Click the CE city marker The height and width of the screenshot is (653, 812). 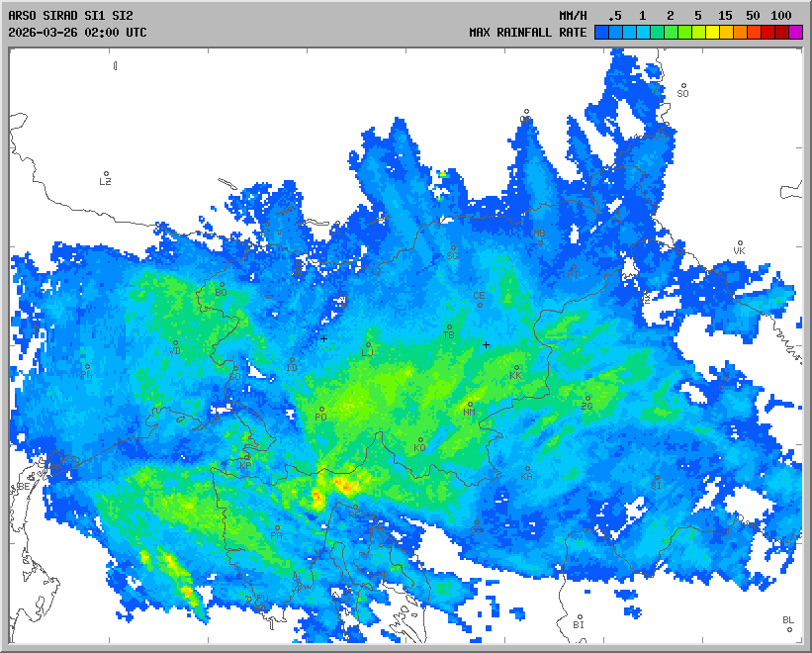tap(480, 303)
